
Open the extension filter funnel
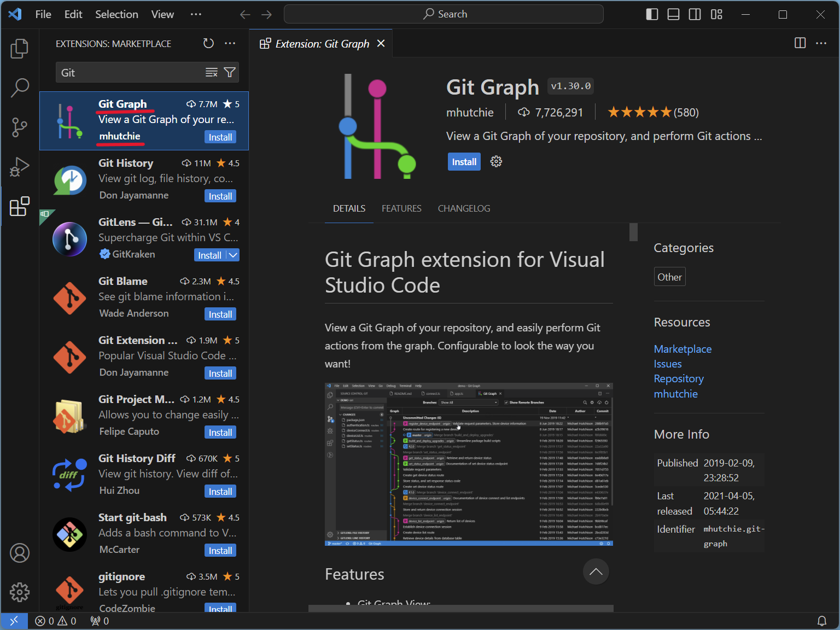click(230, 73)
